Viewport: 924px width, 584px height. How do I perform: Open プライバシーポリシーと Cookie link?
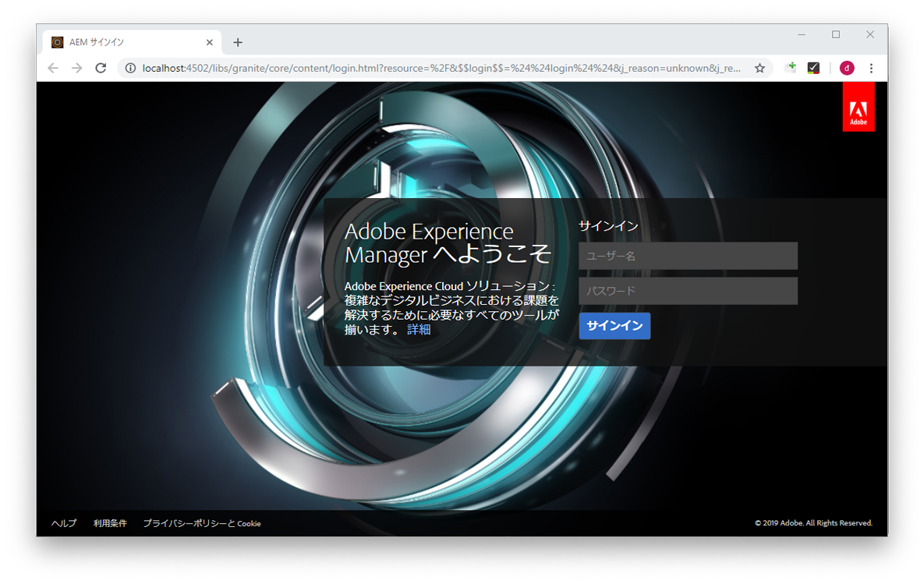click(x=202, y=523)
